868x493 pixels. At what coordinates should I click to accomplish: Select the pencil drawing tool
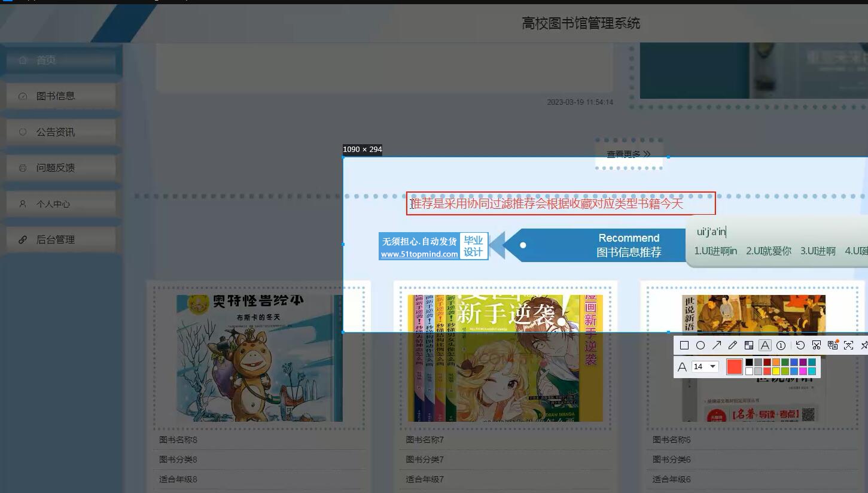tap(733, 345)
